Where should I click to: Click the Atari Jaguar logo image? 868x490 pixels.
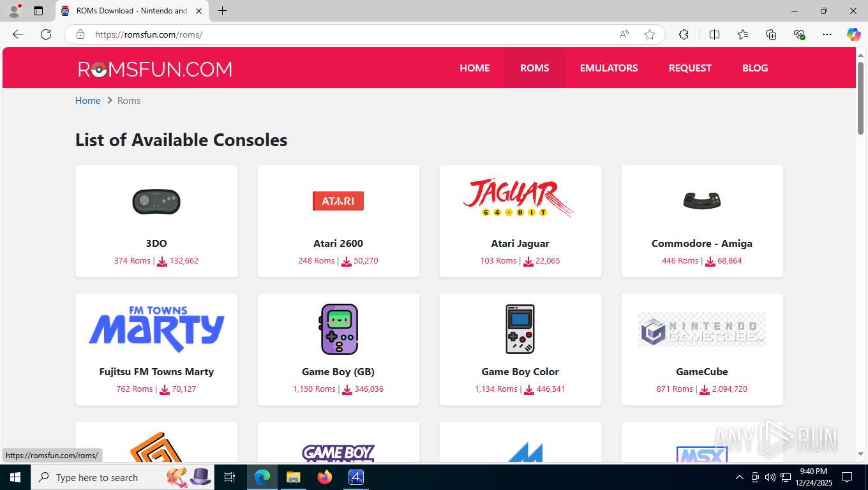point(520,198)
